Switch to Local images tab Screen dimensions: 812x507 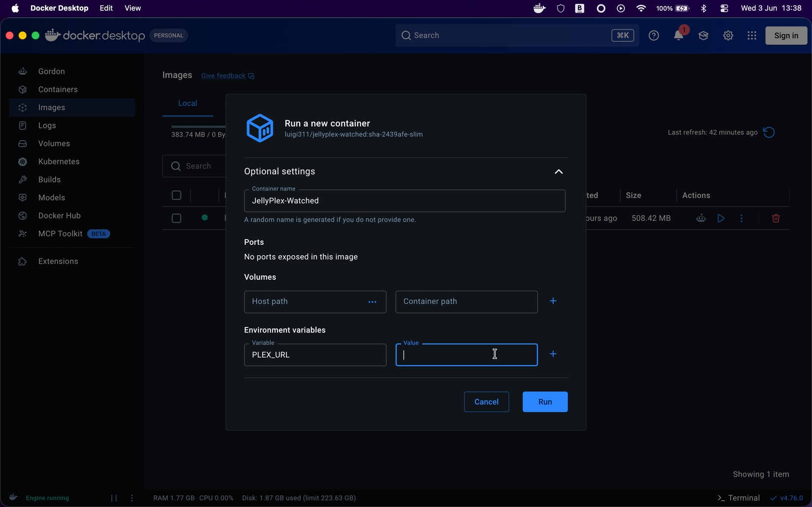pyautogui.click(x=187, y=103)
